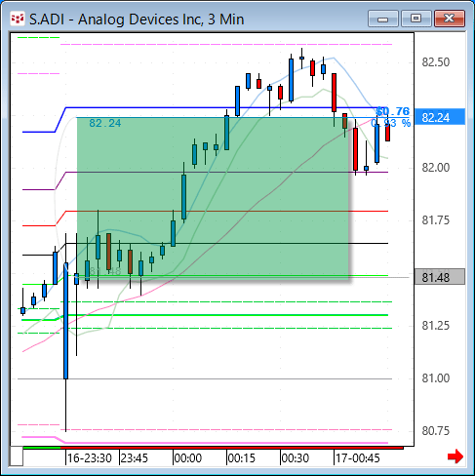Click the green shaded measurement rectangle
Screen dimensions: 475x476
pyautogui.click(x=213, y=198)
